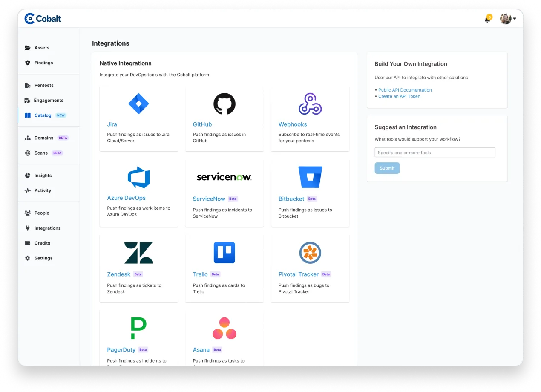Click the Jira logo icon
Viewport: 541px width, 392px height.
tap(138, 104)
